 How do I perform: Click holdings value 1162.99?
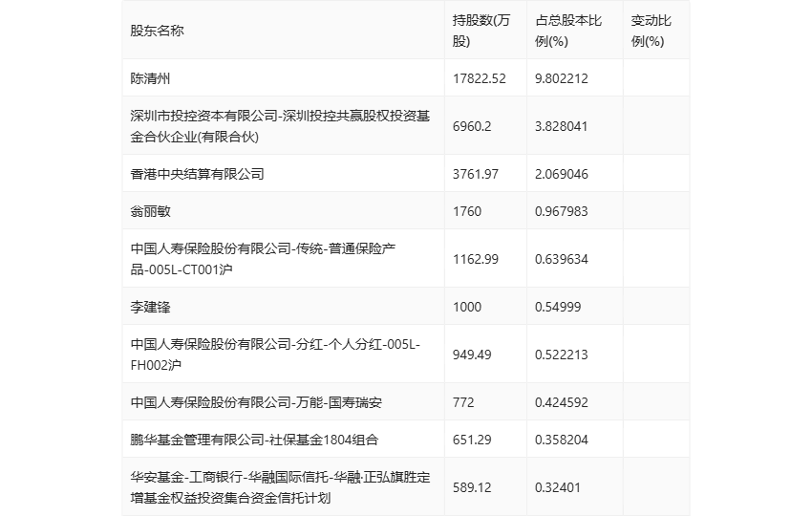point(476,259)
